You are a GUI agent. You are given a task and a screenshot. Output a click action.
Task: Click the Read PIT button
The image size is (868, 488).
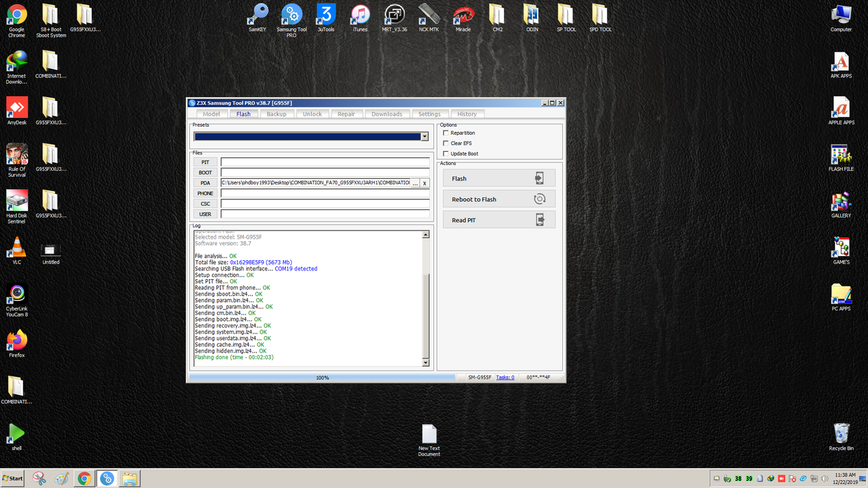click(498, 220)
